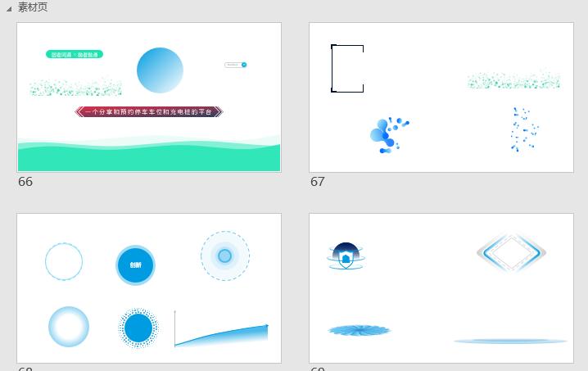Click the red ribbon banner in slide 66
The width and height of the screenshot is (588, 371).
tap(149, 111)
